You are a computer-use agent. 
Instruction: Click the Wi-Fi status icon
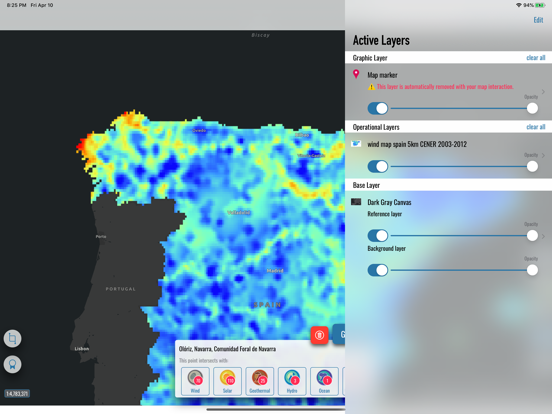[x=519, y=5]
